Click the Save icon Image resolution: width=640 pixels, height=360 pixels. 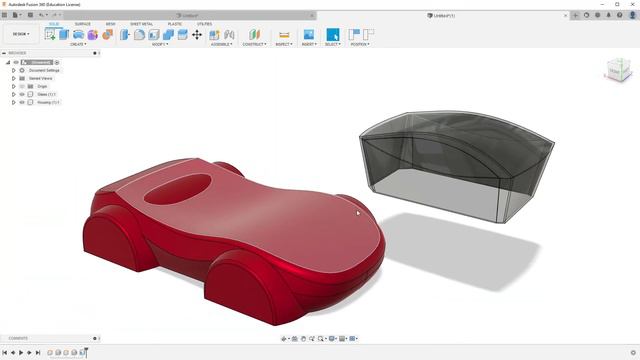(x=30, y=15)
